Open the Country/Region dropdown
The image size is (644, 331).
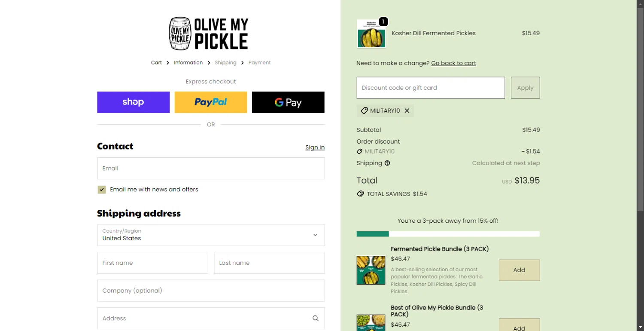[211, 235]
